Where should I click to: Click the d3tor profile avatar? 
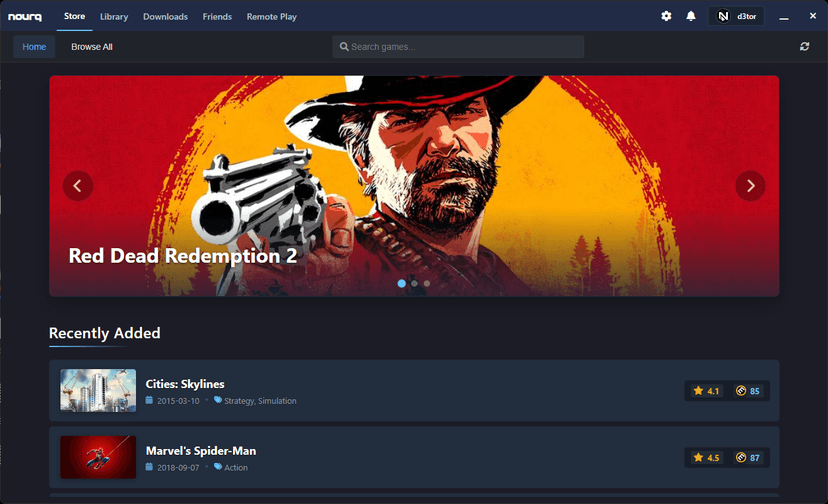[723, 16]
